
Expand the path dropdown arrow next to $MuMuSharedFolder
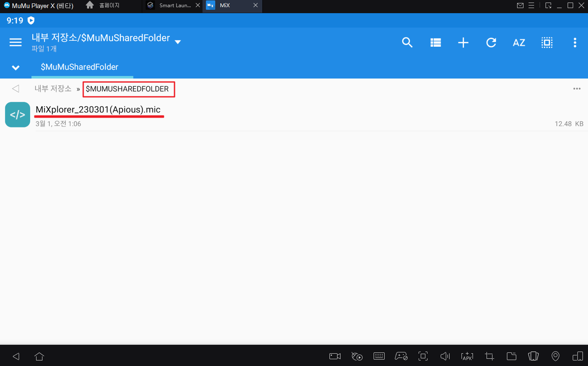178,42
